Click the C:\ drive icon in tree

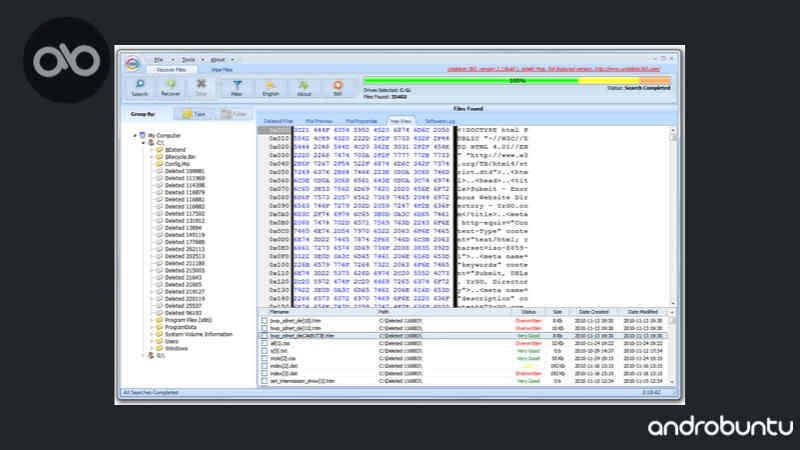(151, 142)
